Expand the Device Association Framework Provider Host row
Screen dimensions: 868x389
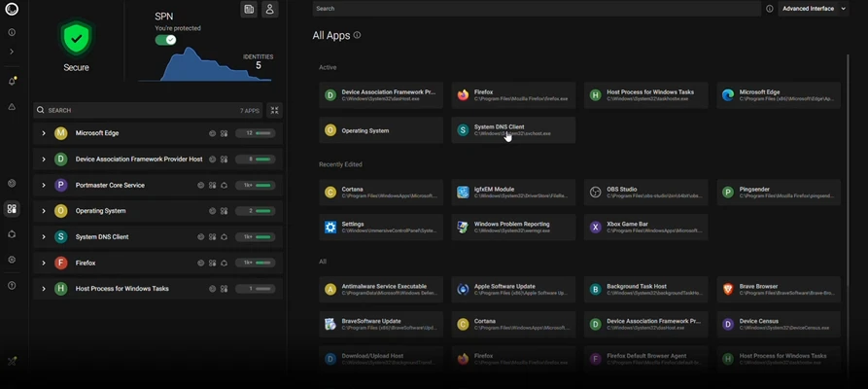pyautogui.click(x=43, y=159)
